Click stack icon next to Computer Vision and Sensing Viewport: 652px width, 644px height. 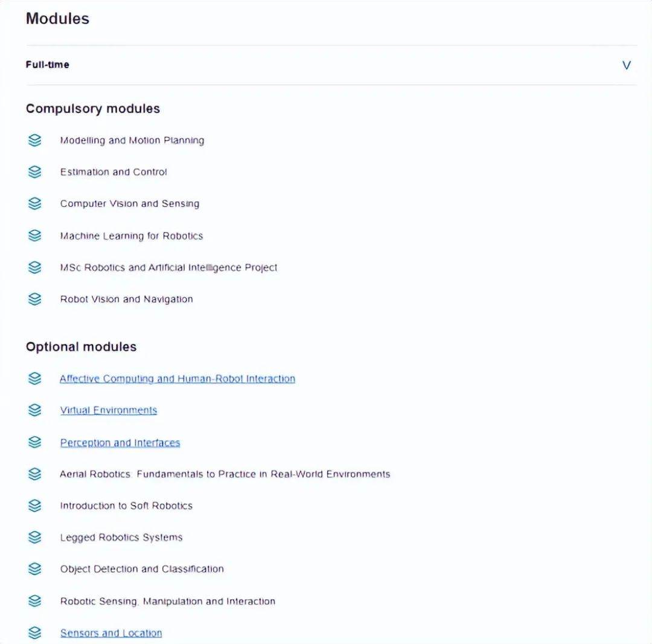tap(35, 204)
